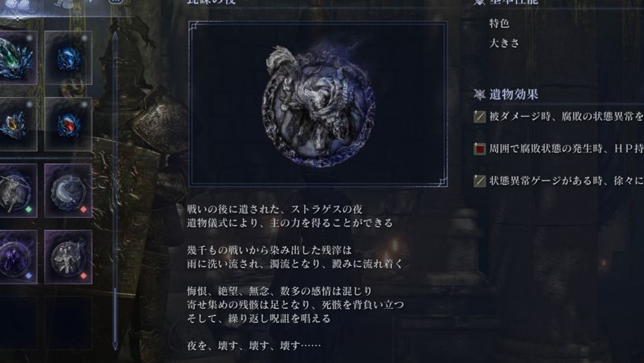This screenshot has width=644, height=363.
Task: Select the stone figure relic with red marker
Action: pyautogui.click(x=68, y=257)
